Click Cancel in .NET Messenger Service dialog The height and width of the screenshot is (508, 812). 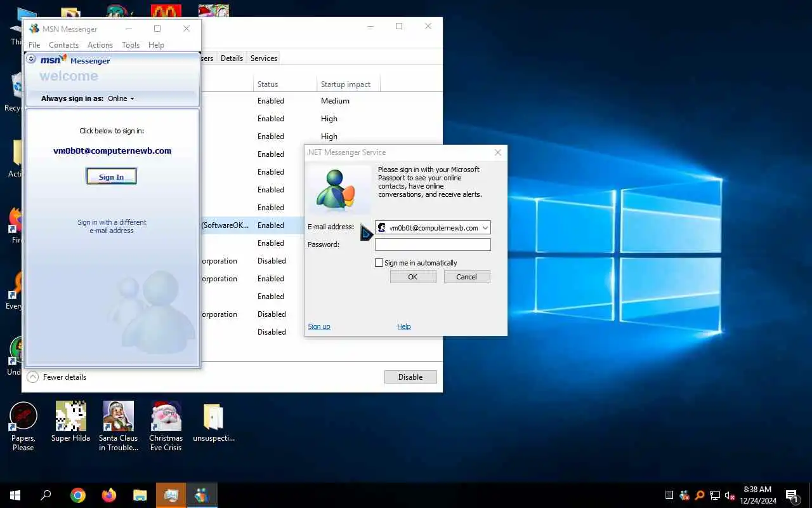[x=466, y=277]
